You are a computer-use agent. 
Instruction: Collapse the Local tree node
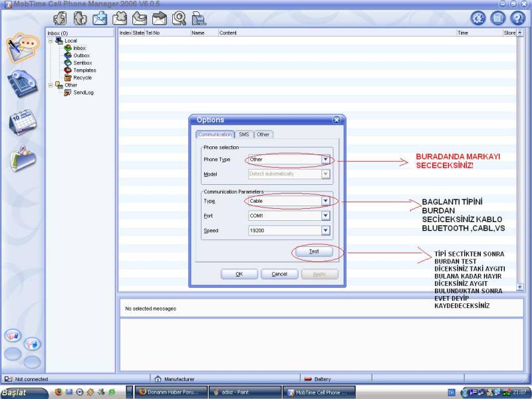51,41
